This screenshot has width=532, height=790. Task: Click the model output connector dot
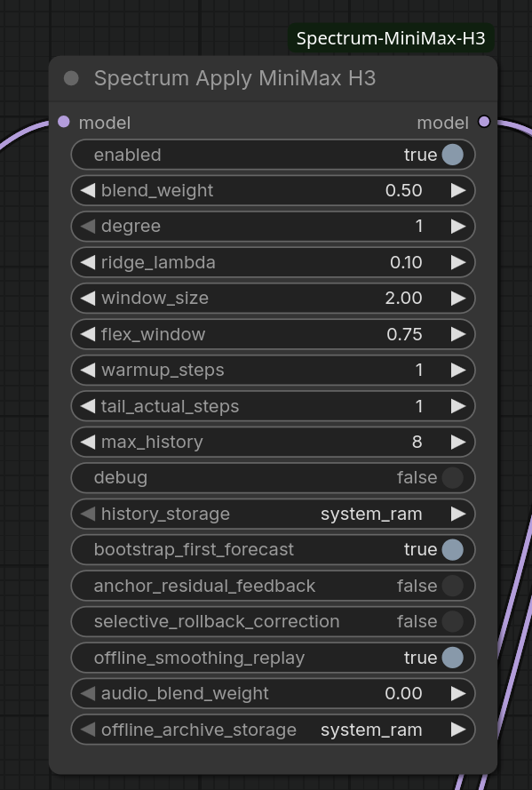click(x=484, y=122)
